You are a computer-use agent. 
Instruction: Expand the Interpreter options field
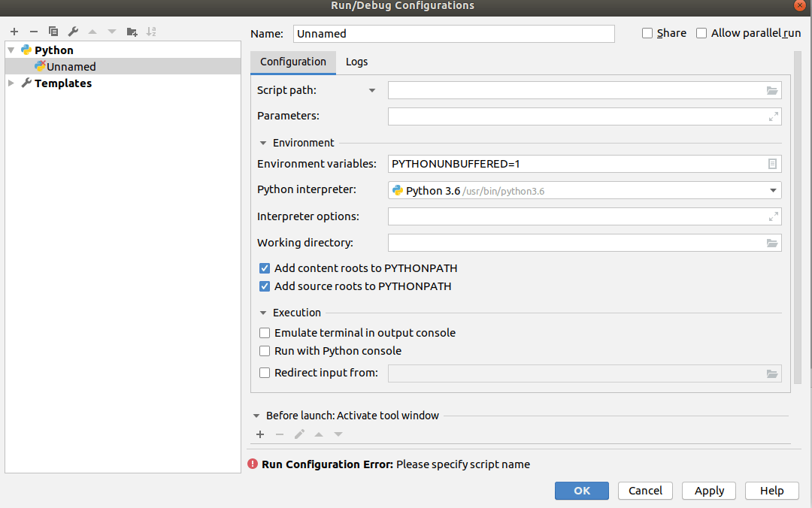(773, 217)
